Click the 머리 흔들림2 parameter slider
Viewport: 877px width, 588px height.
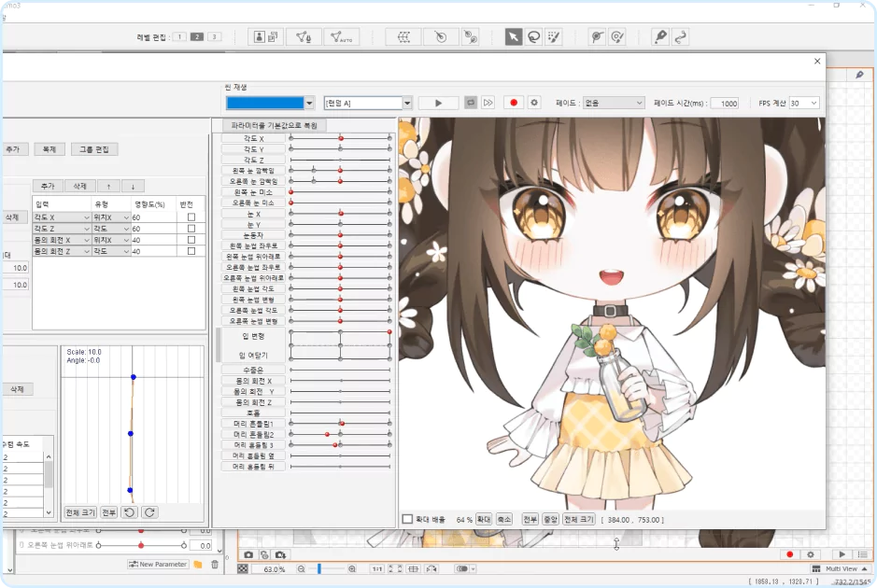pos(340,434)
